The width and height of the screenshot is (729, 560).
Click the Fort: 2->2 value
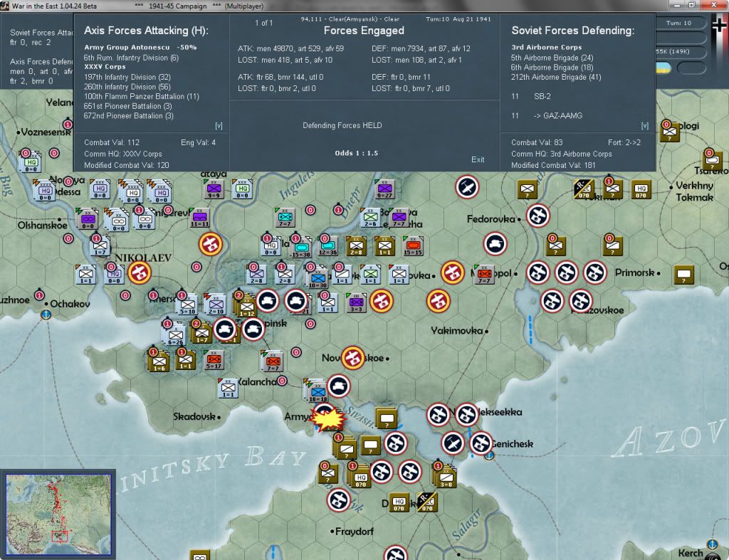point(624,143)
